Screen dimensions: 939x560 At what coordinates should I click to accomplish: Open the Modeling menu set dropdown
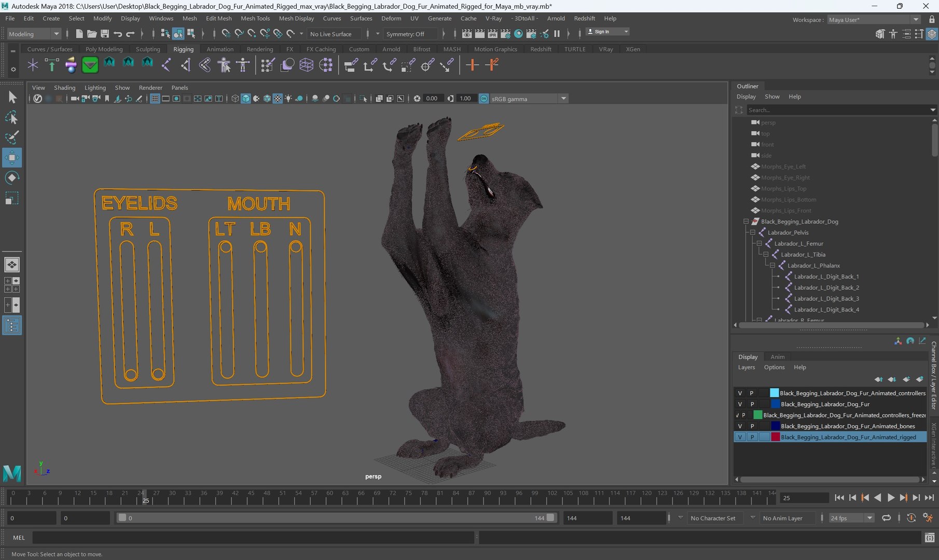coord(34,34)
